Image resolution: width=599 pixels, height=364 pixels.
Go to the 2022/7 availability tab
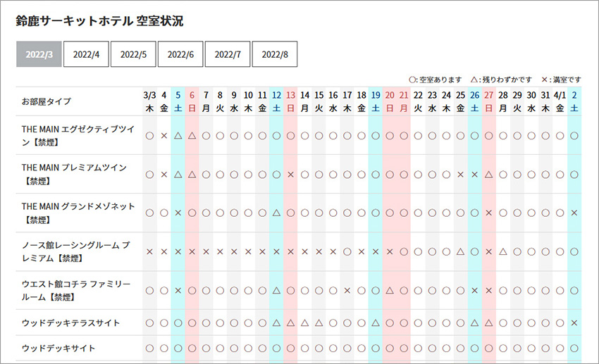click(228, 54)
